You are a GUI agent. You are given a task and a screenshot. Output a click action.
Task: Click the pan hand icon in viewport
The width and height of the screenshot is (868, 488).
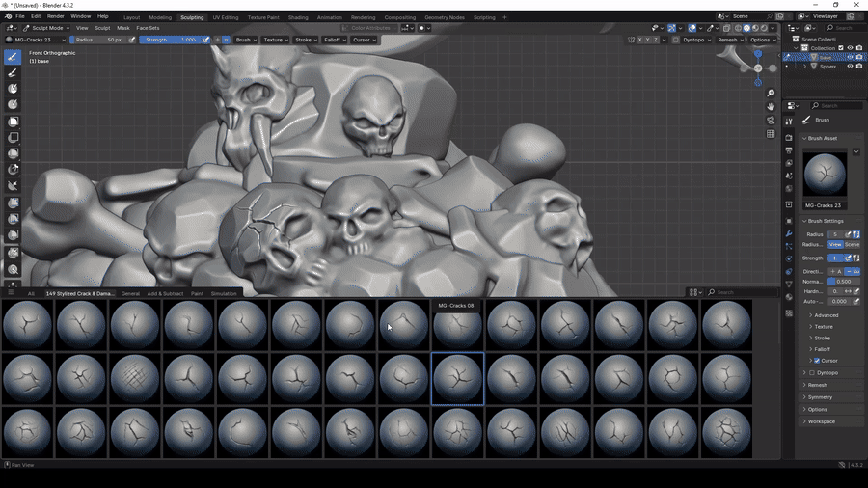tap(771, 106)
